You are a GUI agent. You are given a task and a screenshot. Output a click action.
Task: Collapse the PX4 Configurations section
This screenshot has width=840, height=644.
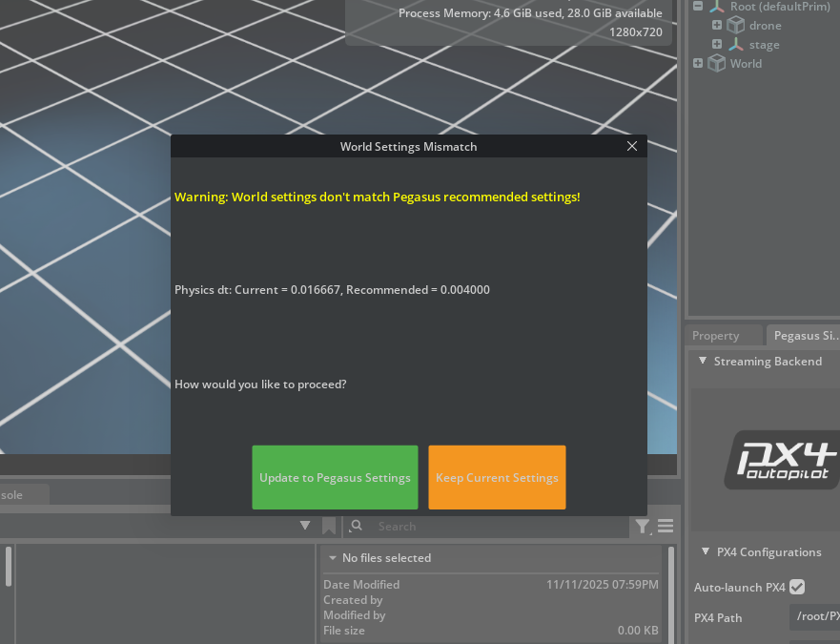point(704,552)
